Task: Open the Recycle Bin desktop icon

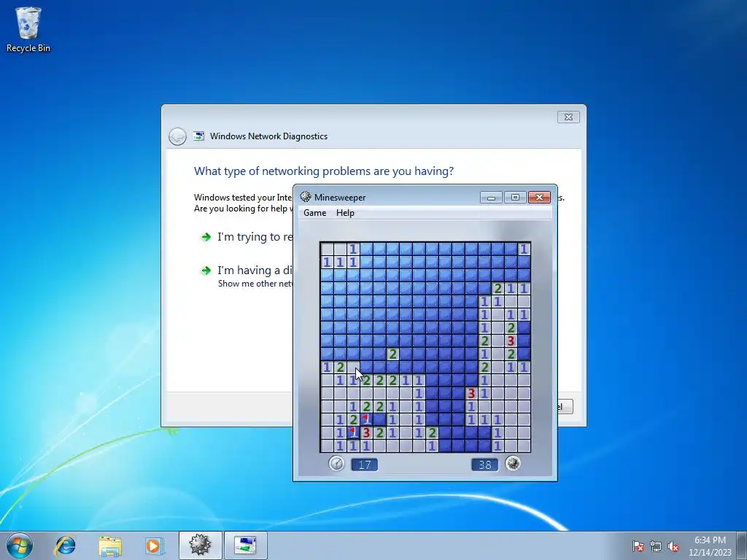Action: pos(28,29)
